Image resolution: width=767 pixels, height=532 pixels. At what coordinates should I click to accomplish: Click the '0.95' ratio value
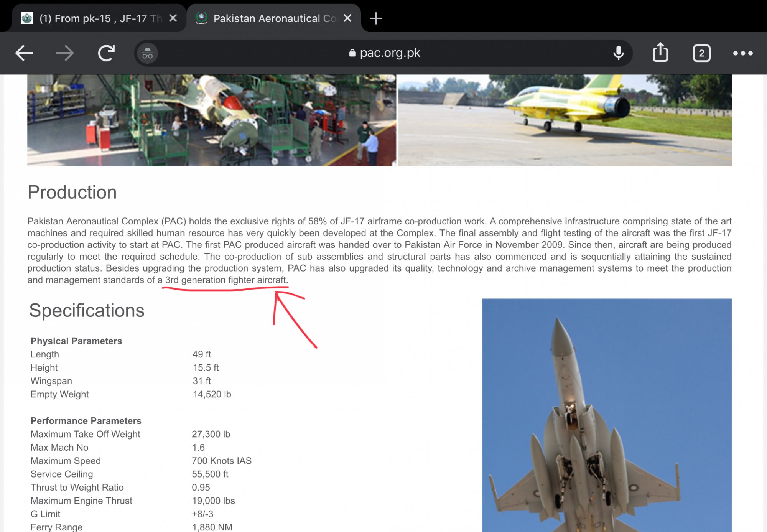(x=201, y=488)
